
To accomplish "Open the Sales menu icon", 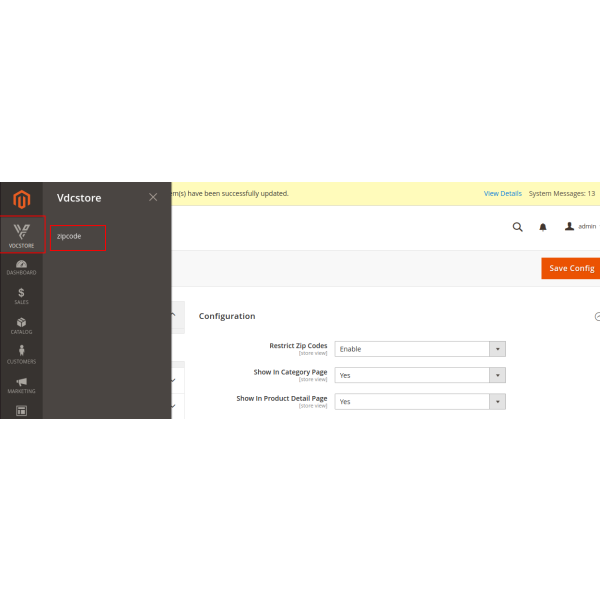I will [x=21, y=296].
